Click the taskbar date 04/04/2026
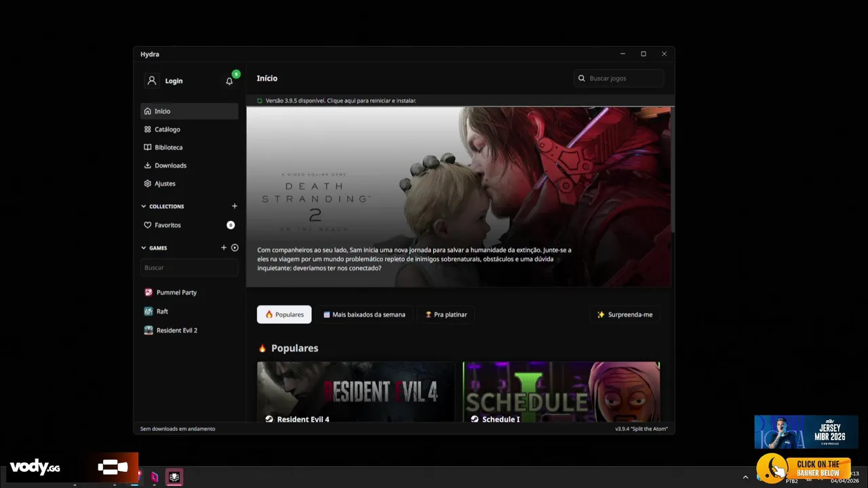 (844, 481)
